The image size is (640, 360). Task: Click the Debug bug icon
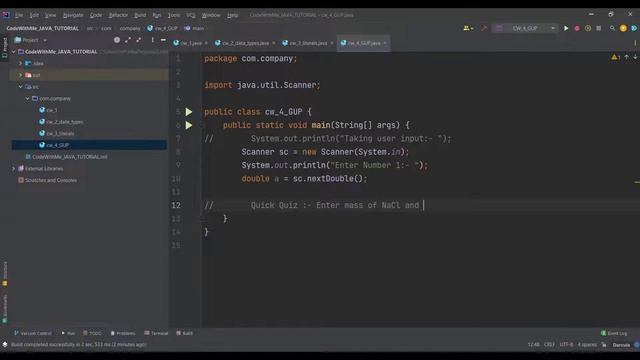577,28
